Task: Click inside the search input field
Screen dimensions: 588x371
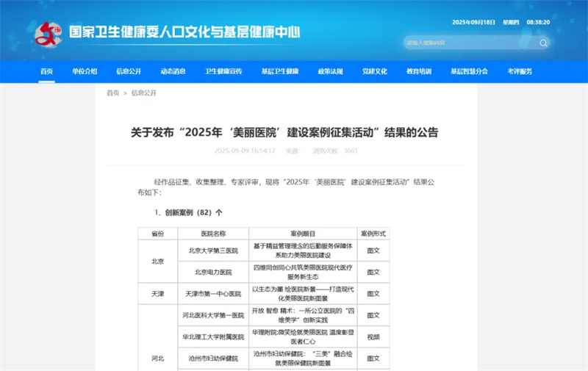Action: tap(470, 43)
